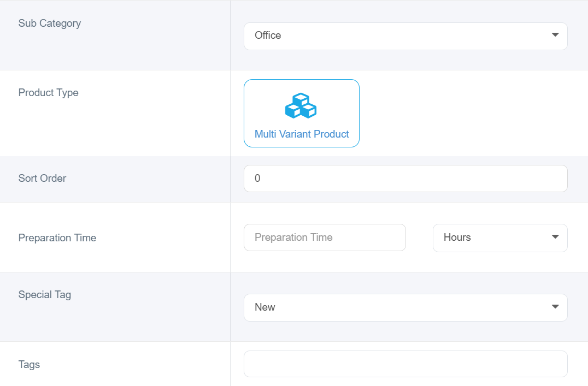Focus the Sort Order input field
This screenshot has height=386, width=588.
(405, 179)
